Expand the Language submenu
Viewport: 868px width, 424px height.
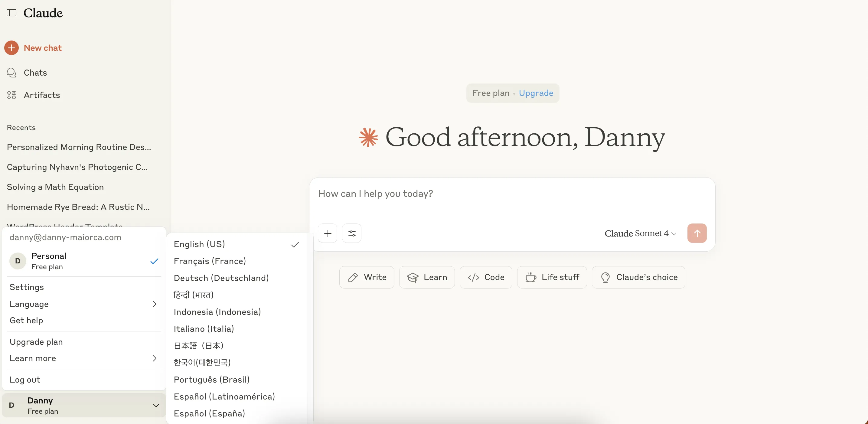pos(84,304)
